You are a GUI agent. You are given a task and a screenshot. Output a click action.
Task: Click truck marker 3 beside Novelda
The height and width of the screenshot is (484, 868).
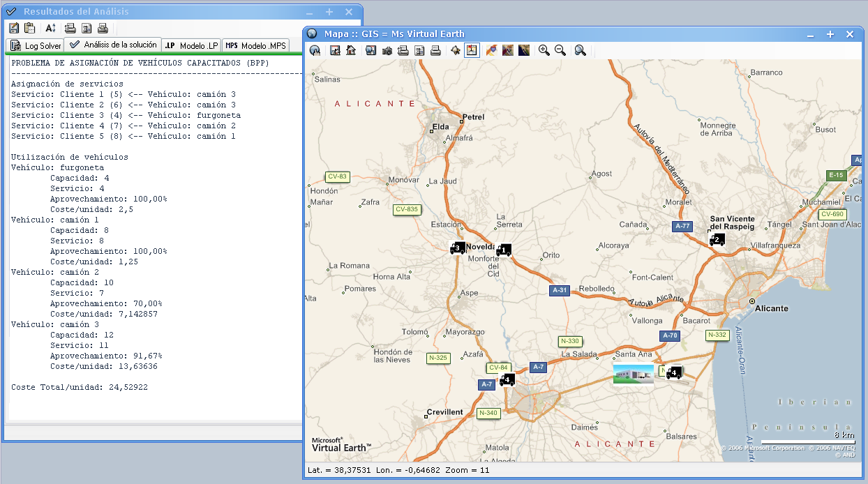click(x=458, y=248)
